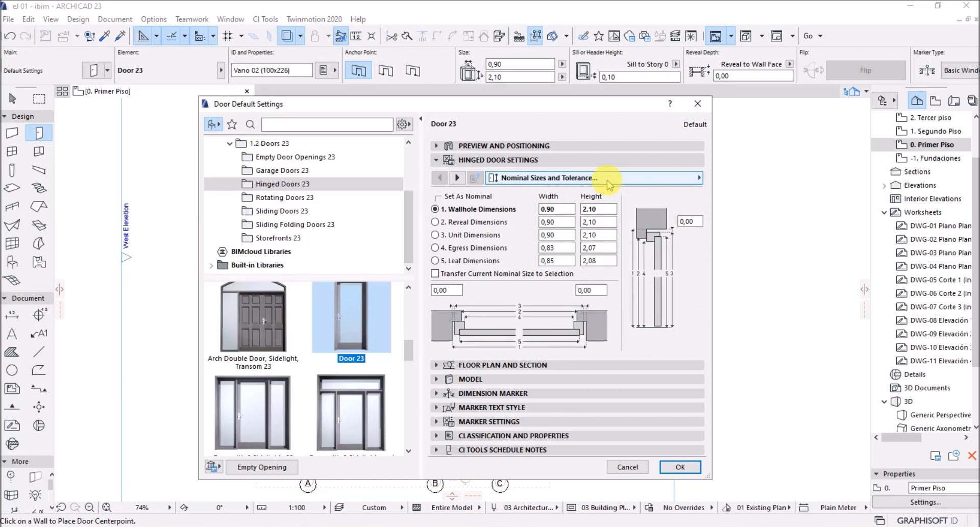The image size is (980, 527).
Task: Open the library settings gear icon
Action: (403, 124)
